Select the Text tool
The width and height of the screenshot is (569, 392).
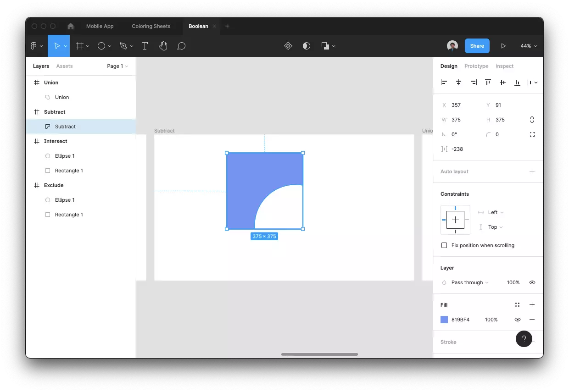tap(145, 46)
